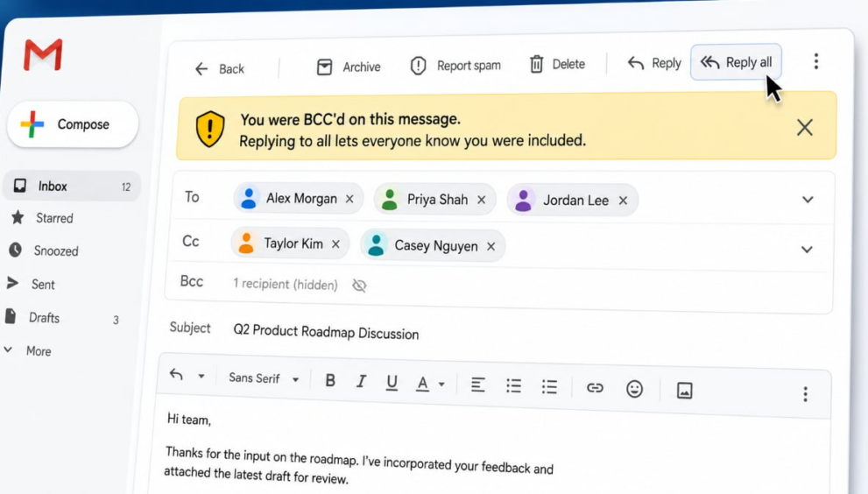Edit the Subject field text
868x494 pixels.
click(x=326, y=332)
